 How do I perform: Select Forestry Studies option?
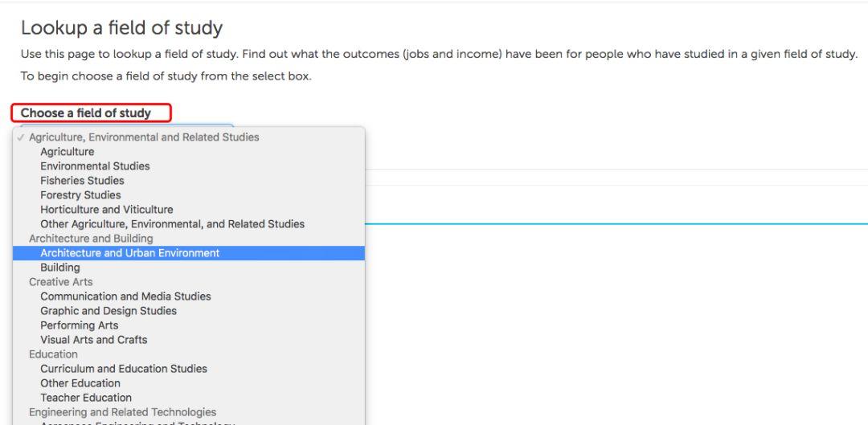click(x=80, y=195)
